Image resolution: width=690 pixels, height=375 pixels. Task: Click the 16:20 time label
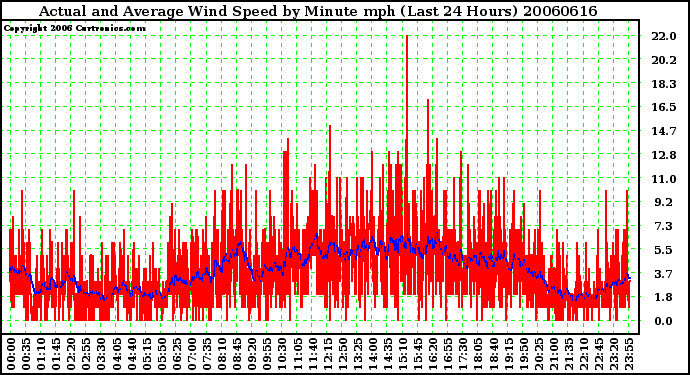click(x=434, y=354)
